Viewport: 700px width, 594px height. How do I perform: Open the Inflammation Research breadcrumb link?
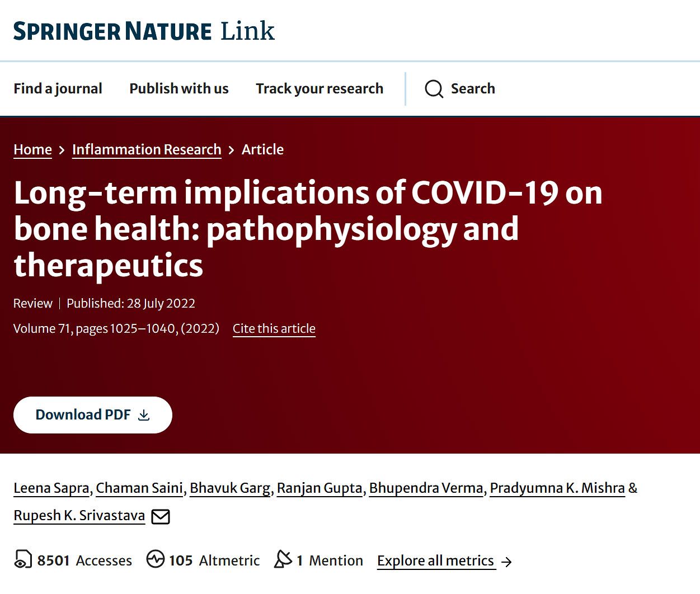click(x=147, y=149)
